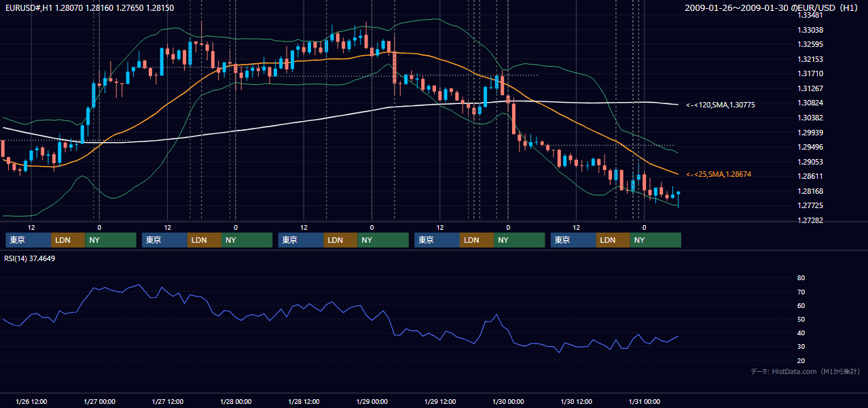
Task: Click price axis value 1.29496
Action: pyautogui.click(x=810, y=147)
